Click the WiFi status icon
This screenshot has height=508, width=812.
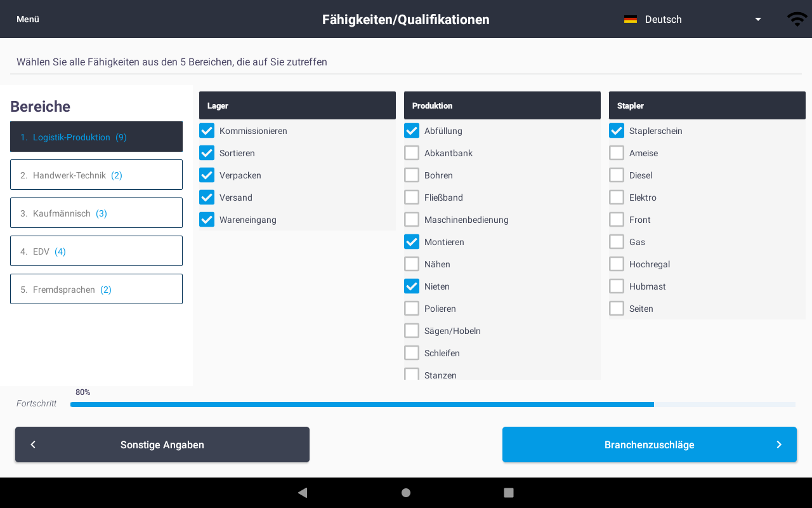tap(797, 19)
